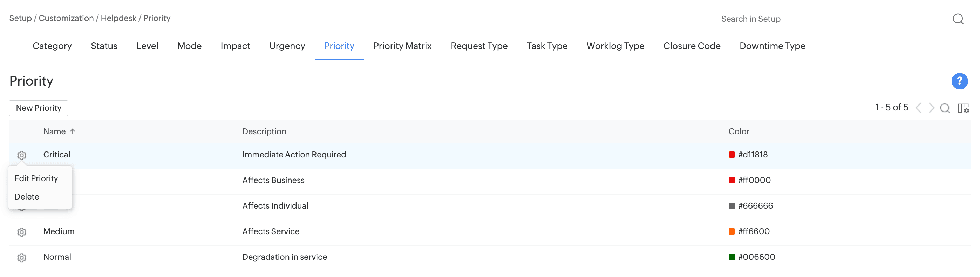The height and width of the screenshot is (277, 980).
Task: Click the Customization breadcrumb link
Action: coord(66,18)
